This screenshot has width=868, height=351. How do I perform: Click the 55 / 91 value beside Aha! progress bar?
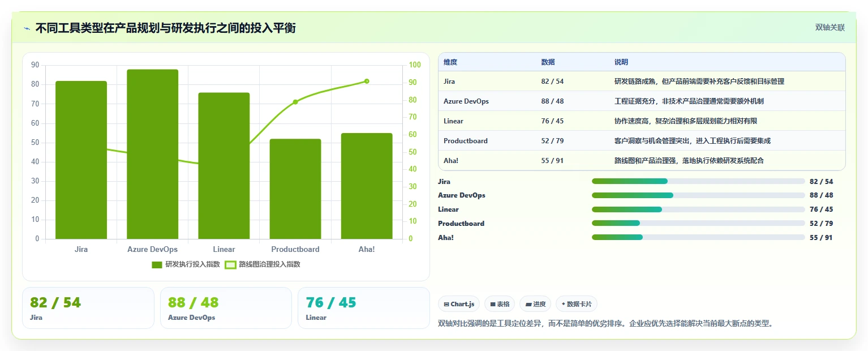(x=821, y=238)
